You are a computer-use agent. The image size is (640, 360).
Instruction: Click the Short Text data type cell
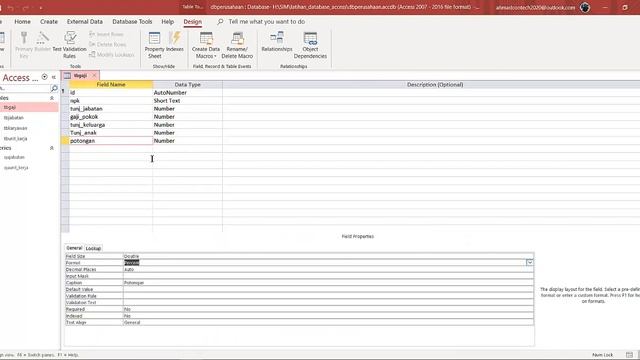187,100
